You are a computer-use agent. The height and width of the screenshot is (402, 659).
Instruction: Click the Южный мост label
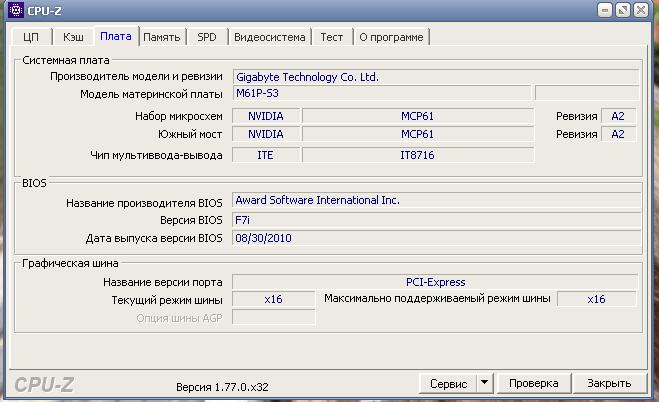(x=190, y=134)
